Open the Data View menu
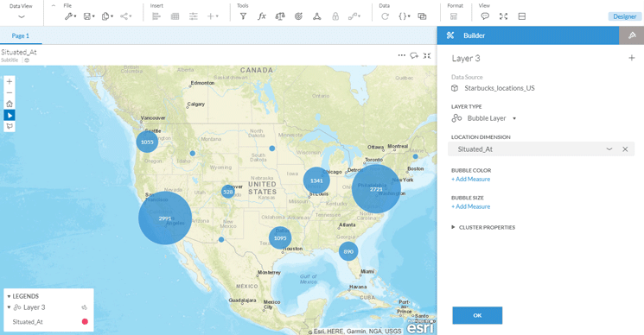This screenshot has height=335, width=644. 22,12
